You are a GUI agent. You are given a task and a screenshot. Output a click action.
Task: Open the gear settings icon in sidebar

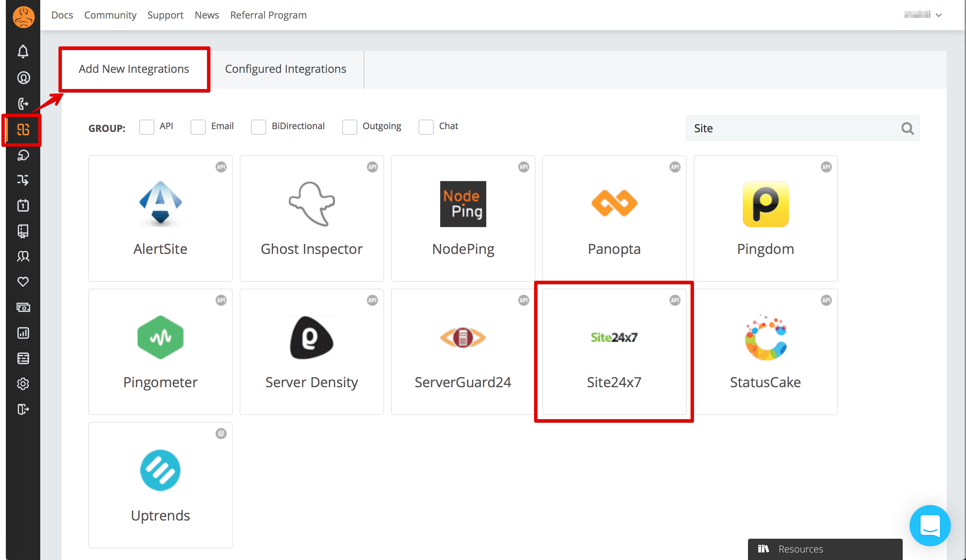23,384
